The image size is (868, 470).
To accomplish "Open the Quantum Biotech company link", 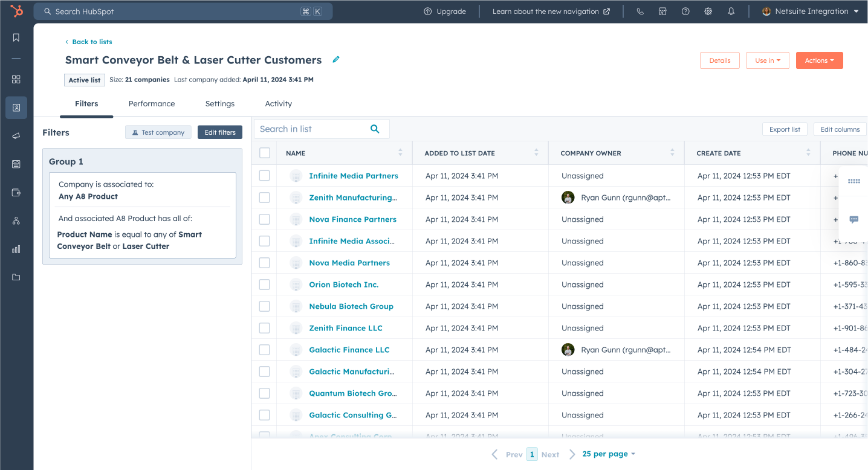I will tap(353, 393).
